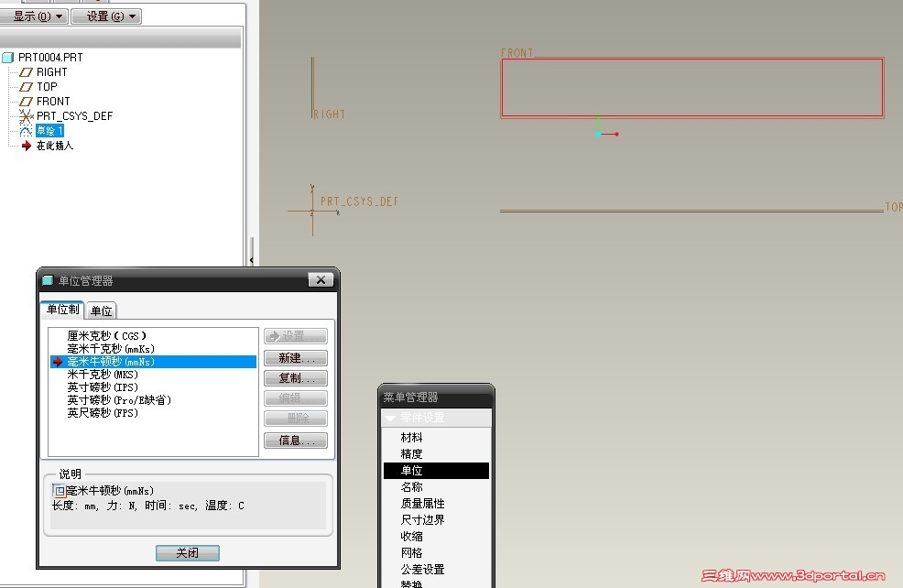Switch to the 单位制 tab

63,310
